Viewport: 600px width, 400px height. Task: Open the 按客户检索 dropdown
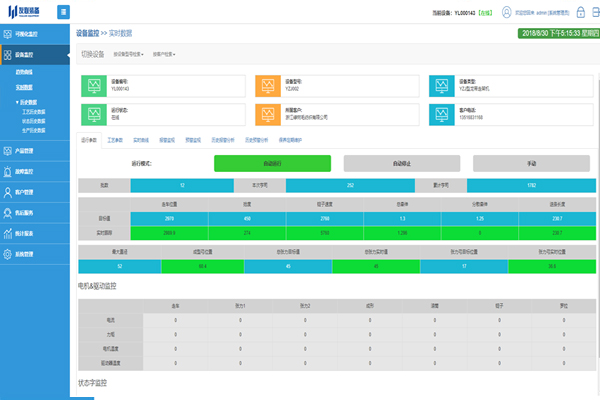coord(166,54)
